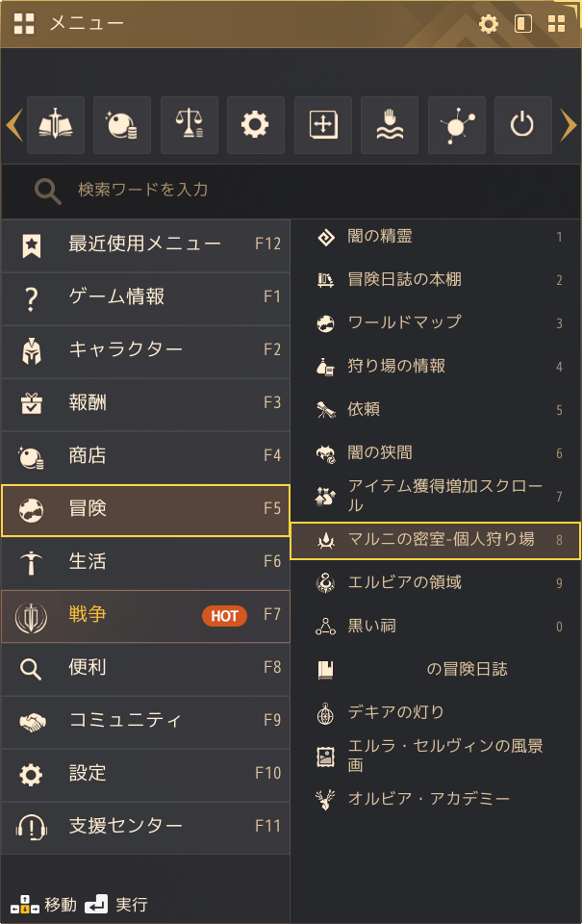Click the 検索ワードを入力 search field
Viewport: 582px width, 924px height.
(x=289, y=190)
